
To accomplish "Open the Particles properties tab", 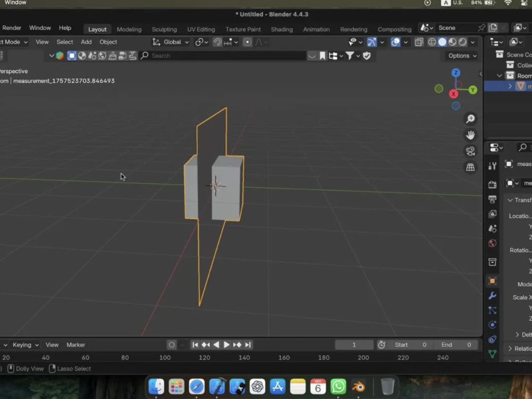I will 492,310.
